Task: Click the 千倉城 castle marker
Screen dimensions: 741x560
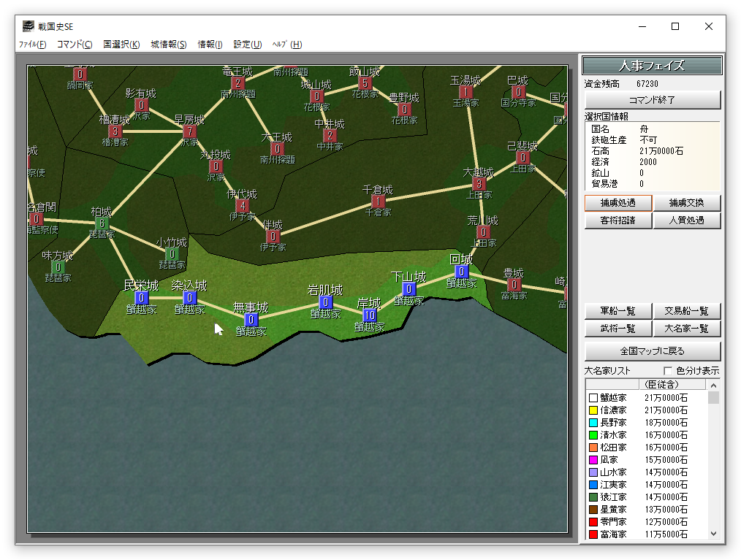Action: (378, 202)
